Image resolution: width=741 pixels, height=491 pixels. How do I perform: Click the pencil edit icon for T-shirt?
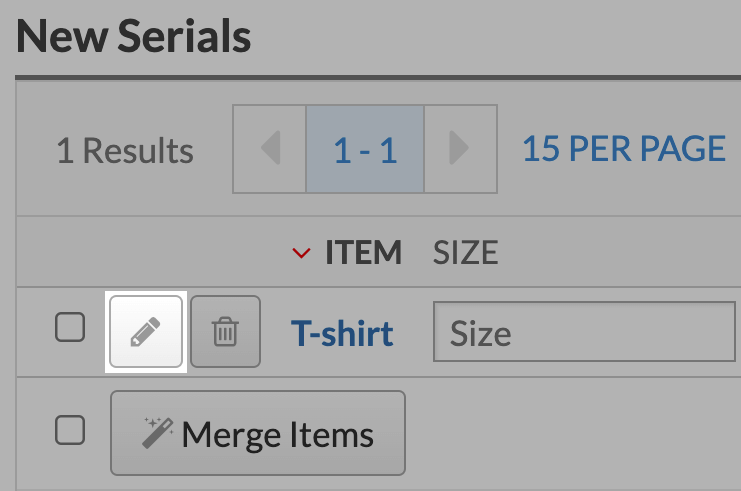(146, 332)
